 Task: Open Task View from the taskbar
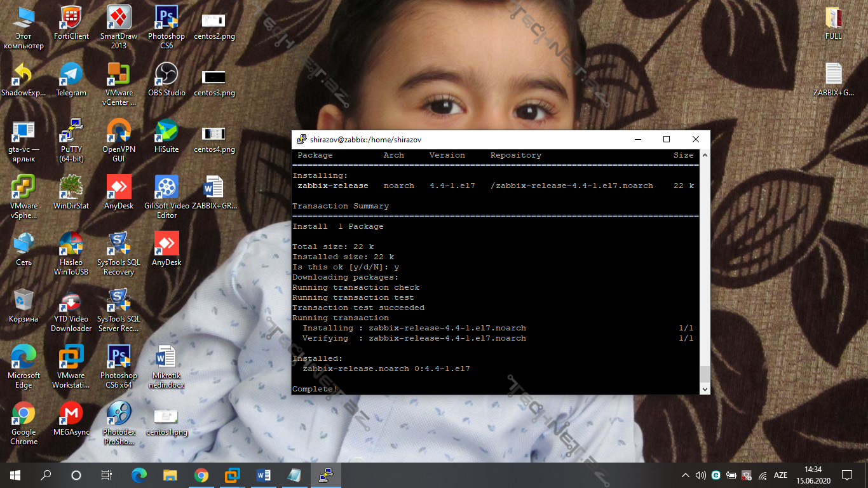pos(107,475)
